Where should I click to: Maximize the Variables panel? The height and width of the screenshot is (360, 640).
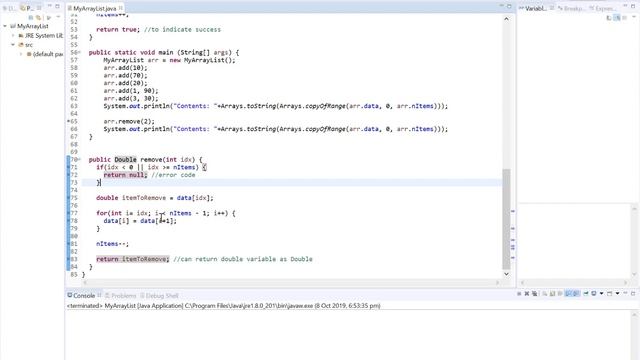(634, 6)
